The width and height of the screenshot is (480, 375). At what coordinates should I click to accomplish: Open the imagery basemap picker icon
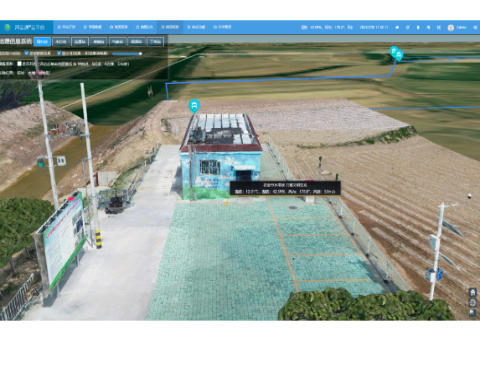coord(472,313)
